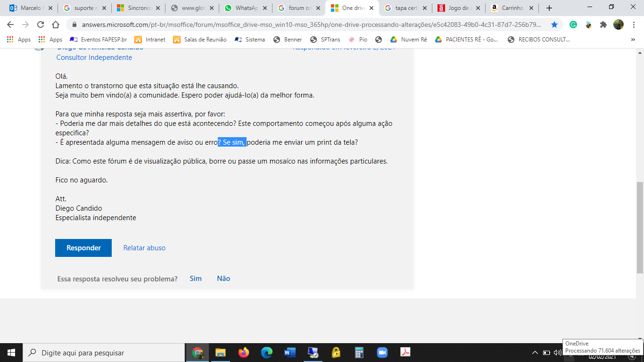Answer Sim to 'resolveu seu problema?'
The height and width of the screenshot is (362, 644).
pyautogui.click(x=196, y=279)
